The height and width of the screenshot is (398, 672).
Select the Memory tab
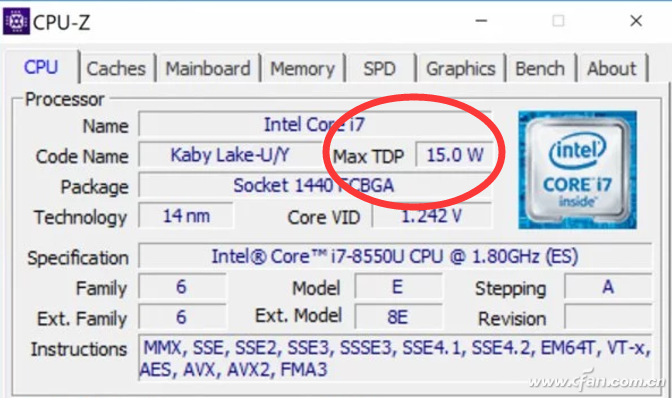point(303,69)
